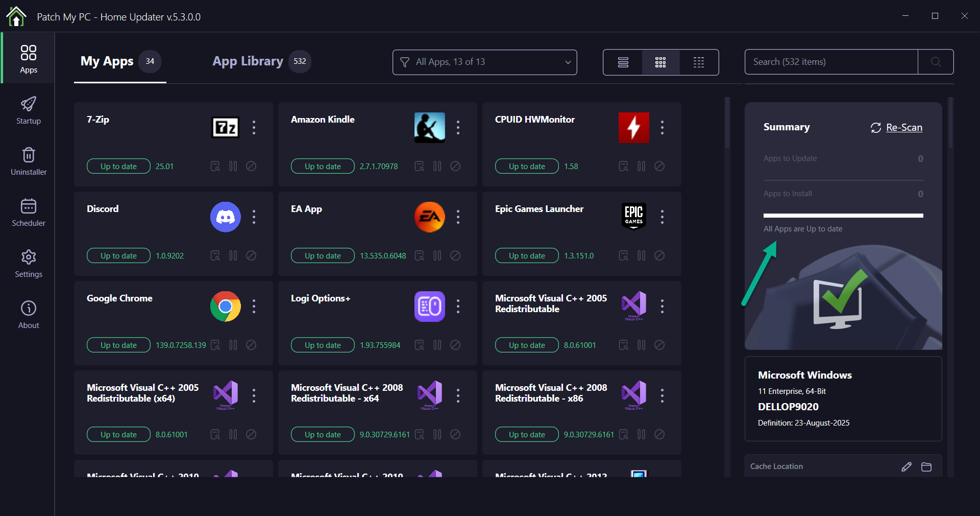
Task: Edit cache location with pencil icon
Action: (906, 466)
